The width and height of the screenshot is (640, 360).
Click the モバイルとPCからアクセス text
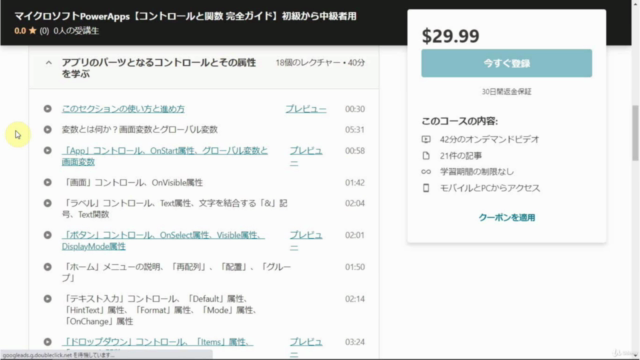(490, 188)
